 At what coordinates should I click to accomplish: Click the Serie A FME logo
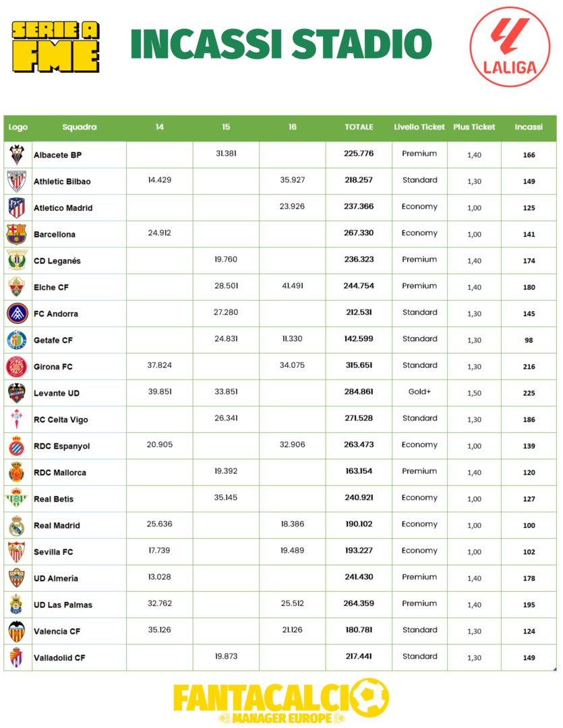coord(57,46)
